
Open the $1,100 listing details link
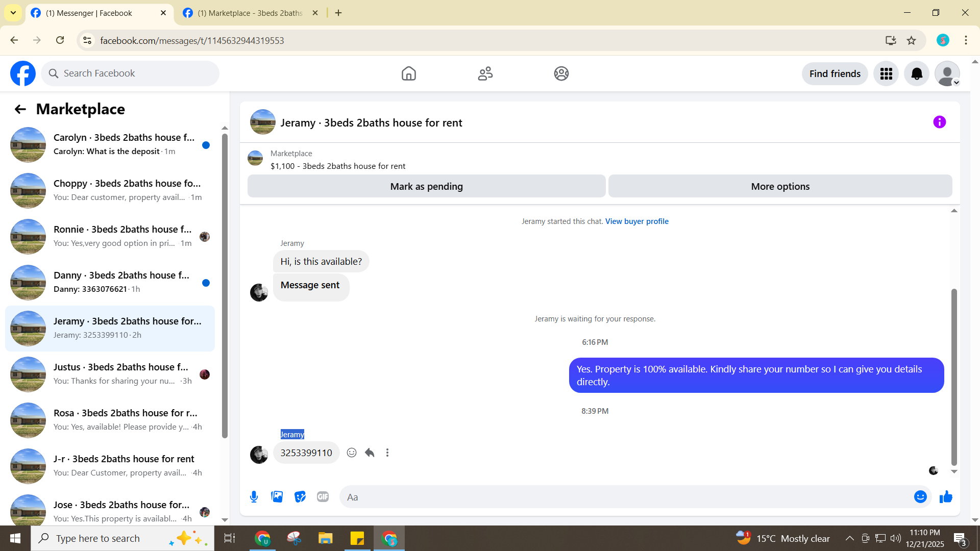(338, 166)
